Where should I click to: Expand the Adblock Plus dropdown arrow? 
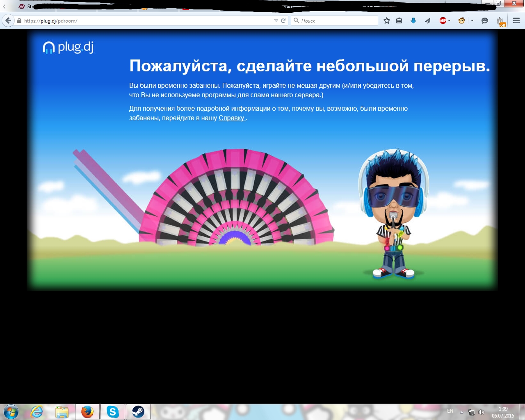click(x=450, y=21)
